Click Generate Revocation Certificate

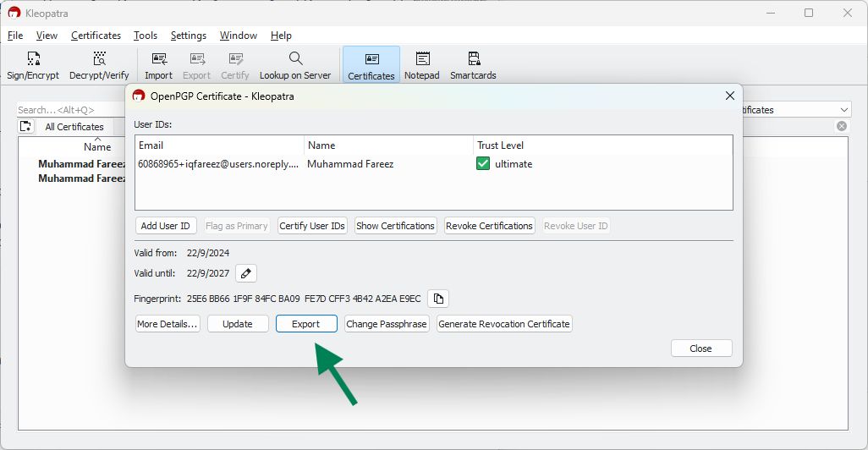[x=503, y=324]
